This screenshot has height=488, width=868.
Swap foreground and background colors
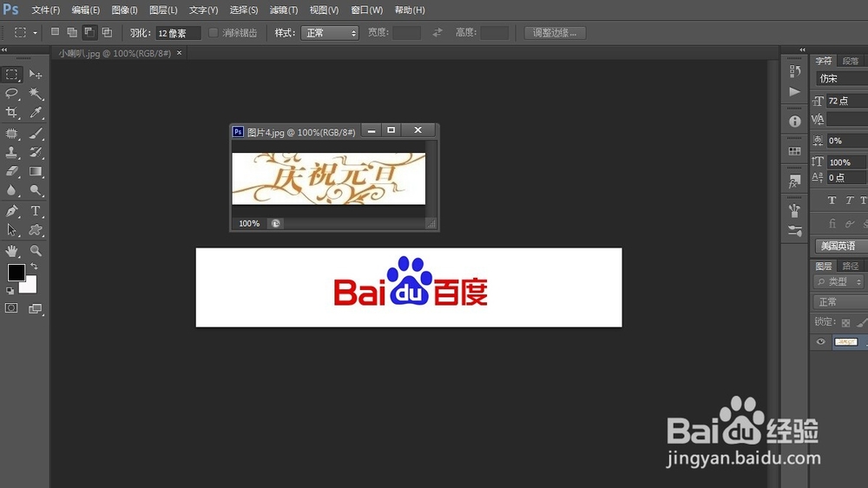35,267
